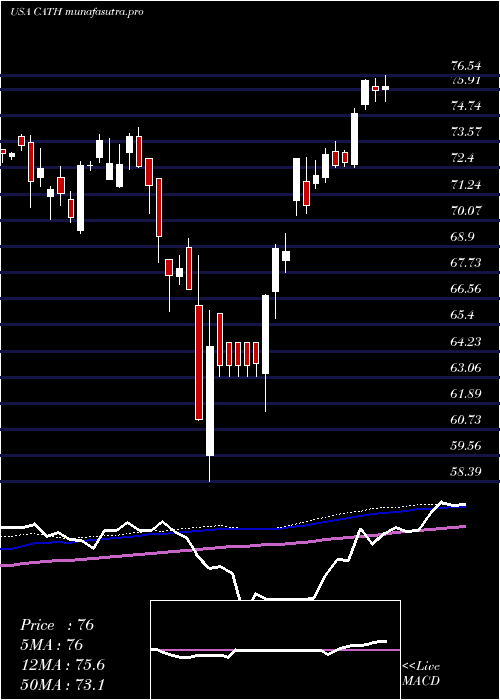The width and height of the screenshot is (500, 700).
Task: Select the 68.9 price axis label
Action: (x=462, y=236)
